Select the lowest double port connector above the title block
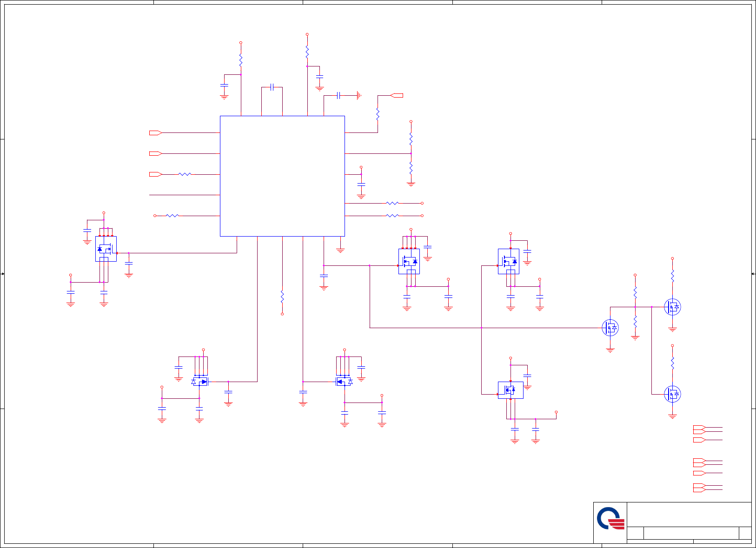Screen dimensions: 756x548 pyautogui.click(x=700, y=488)
